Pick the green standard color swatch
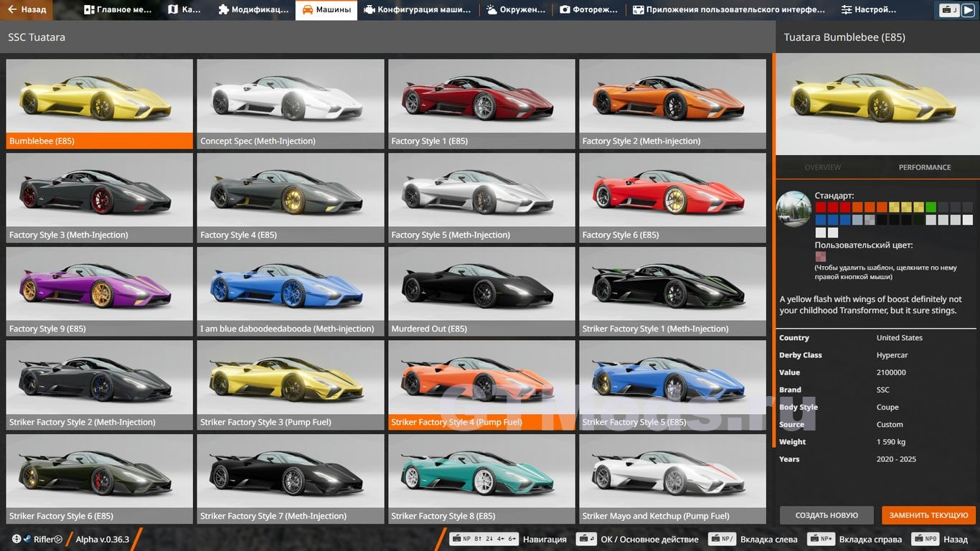 click(930, 207)
